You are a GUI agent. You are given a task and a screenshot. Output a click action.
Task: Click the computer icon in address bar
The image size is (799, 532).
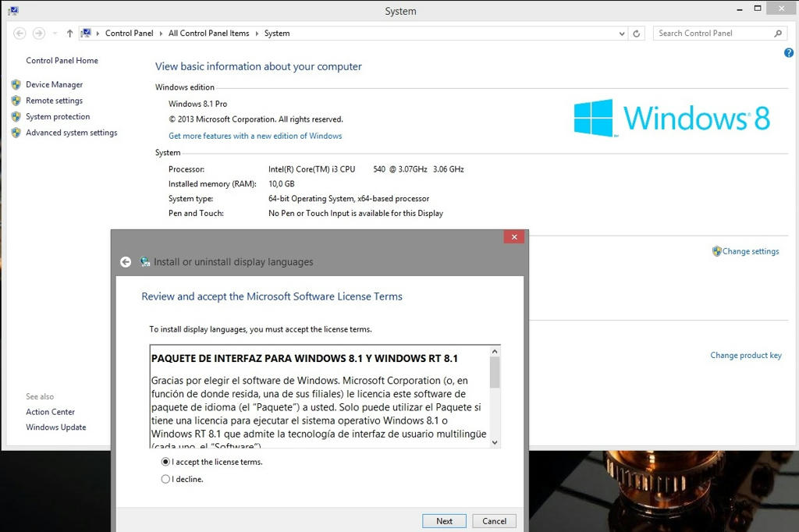point(86,33)
